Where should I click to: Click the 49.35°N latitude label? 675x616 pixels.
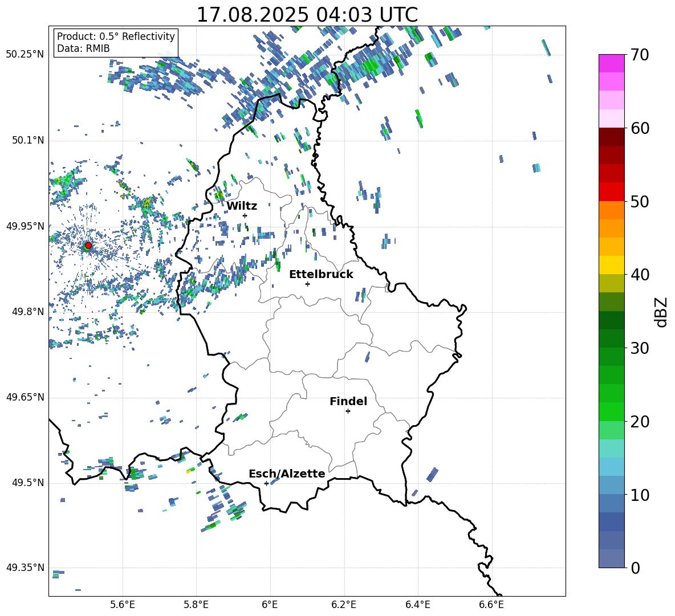(25, 568)
